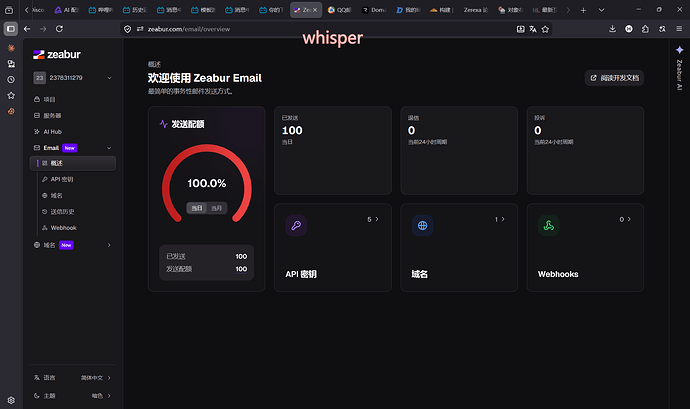Image resolution: width=690 pixels, height=409 pixels.
Task: Bookmark this page with the star icon
Action: [x=545, y=29]
